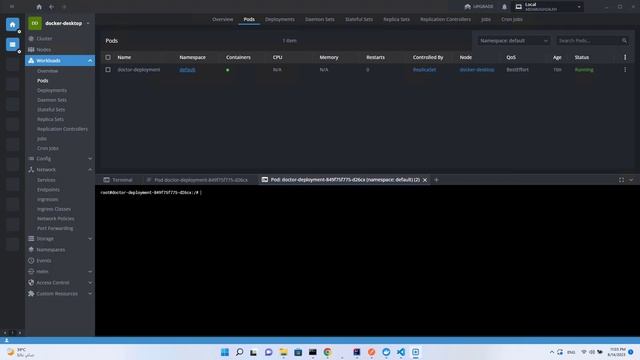Screen dimensions: 640x360
Task: Check the doctor-deployment pod row checkbox
Action: [108, 70]
